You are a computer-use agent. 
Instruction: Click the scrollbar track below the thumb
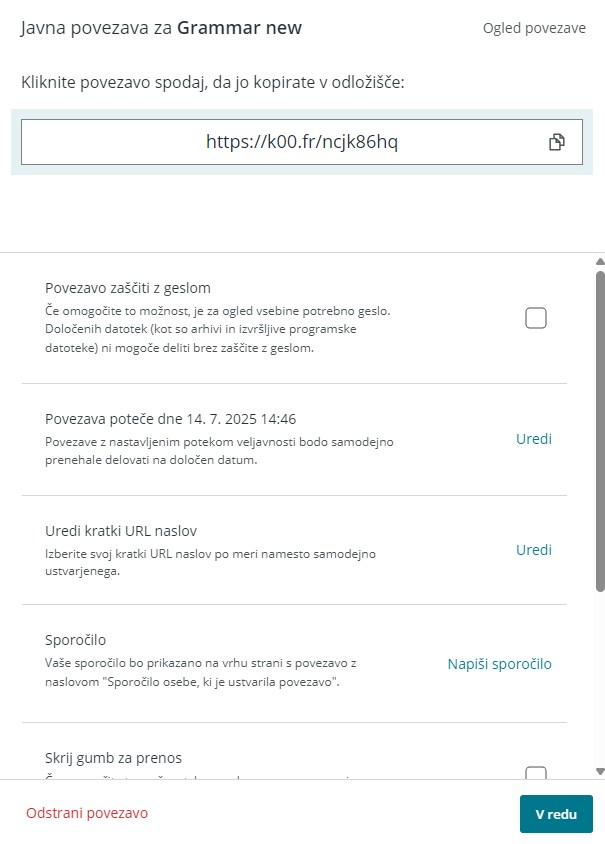pos(600,678)
